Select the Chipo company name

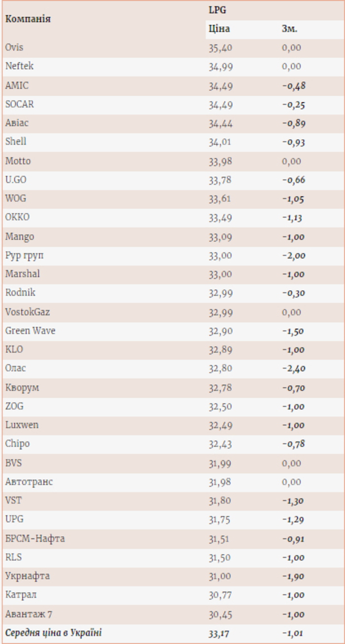[17, 444]
